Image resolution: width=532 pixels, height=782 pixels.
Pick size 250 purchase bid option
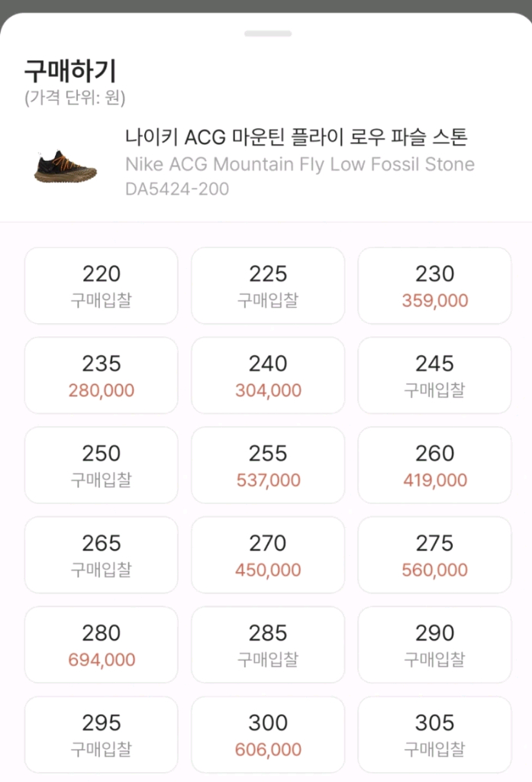coord(101,464)
